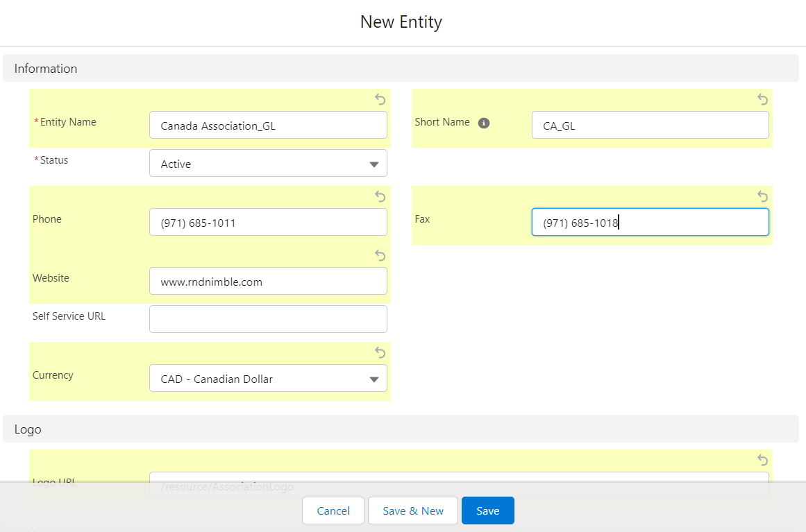This screenshot has width=806, height=532.
Task: Revert the Phone field edit
Action: [380, 196]
